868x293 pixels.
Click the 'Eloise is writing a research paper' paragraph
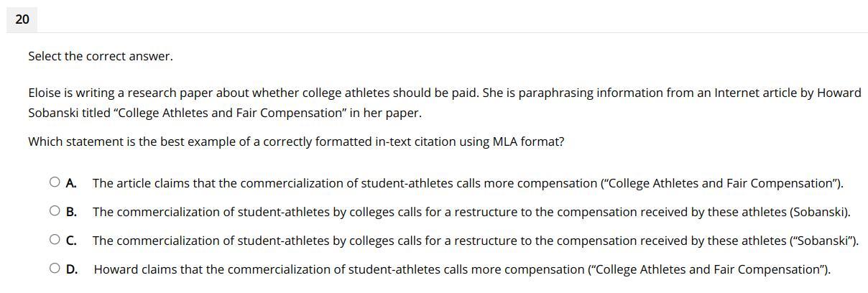pos(445,103)
